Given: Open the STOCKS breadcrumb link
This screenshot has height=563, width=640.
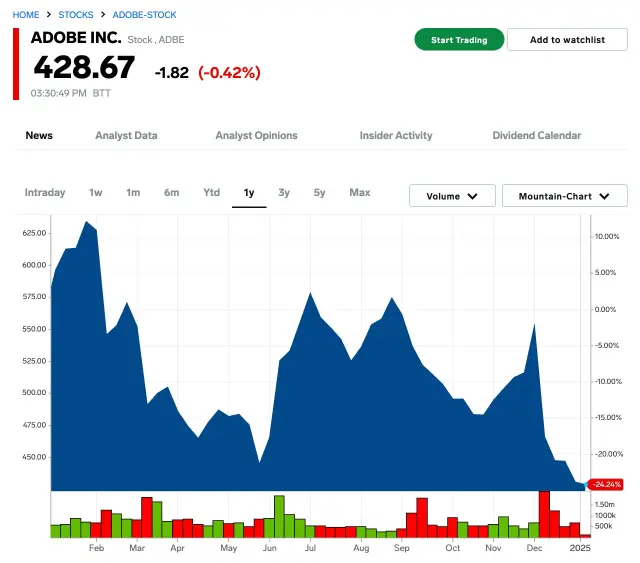Looking at the screenshot, I should (x=76, y=15).
